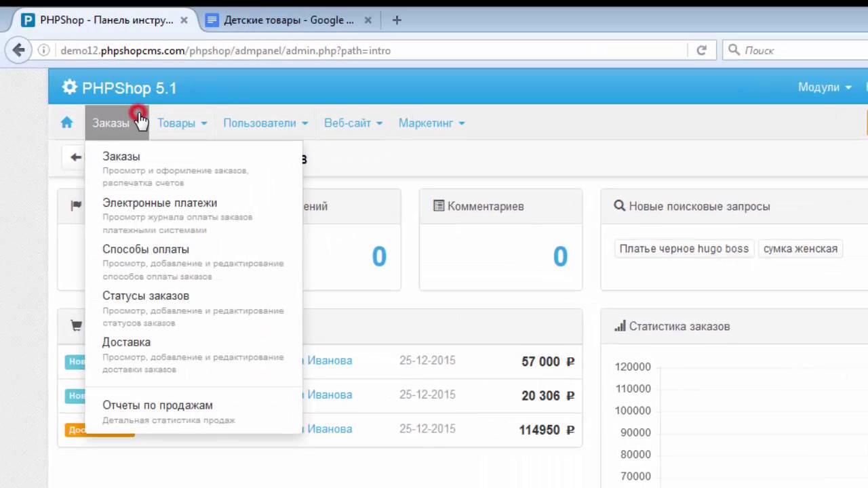The image size is (868, 488).
Task: Open the Товары dropdown menu
Action: [x=182, y=123]
